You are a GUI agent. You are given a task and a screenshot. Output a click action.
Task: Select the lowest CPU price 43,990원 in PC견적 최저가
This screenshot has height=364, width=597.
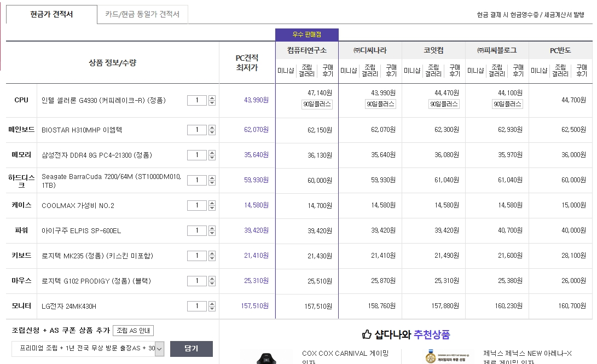click(256, 100)
